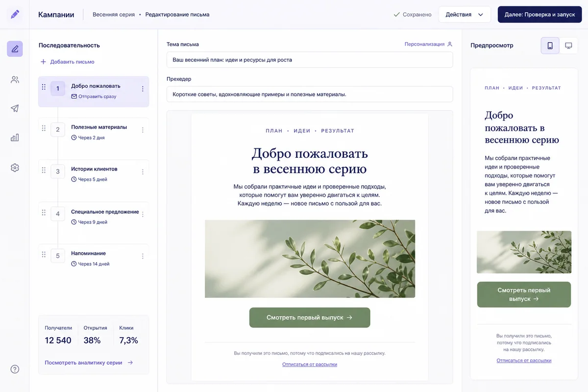Image resolution: width=588 pixels, height=392 pixels.
Task: Open the settings gear in sidebar
Action: click(15, 168)
